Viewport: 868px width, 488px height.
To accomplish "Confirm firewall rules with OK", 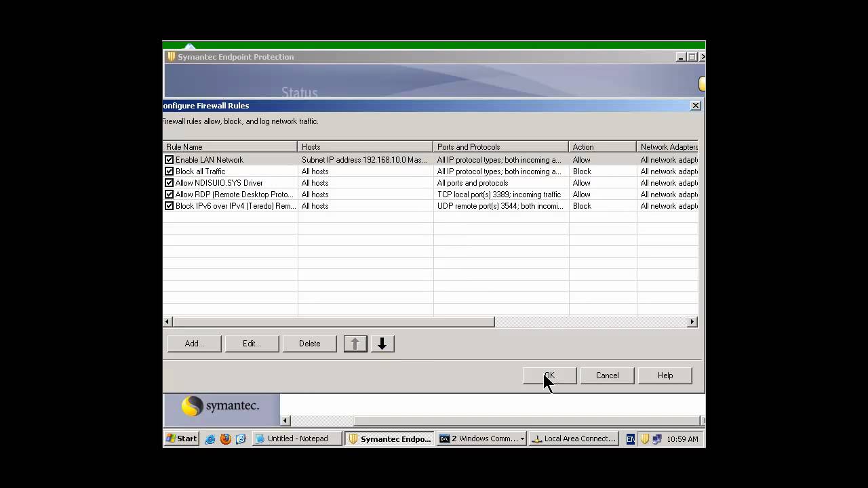I will pyautogui.click(x=549, y=375).
